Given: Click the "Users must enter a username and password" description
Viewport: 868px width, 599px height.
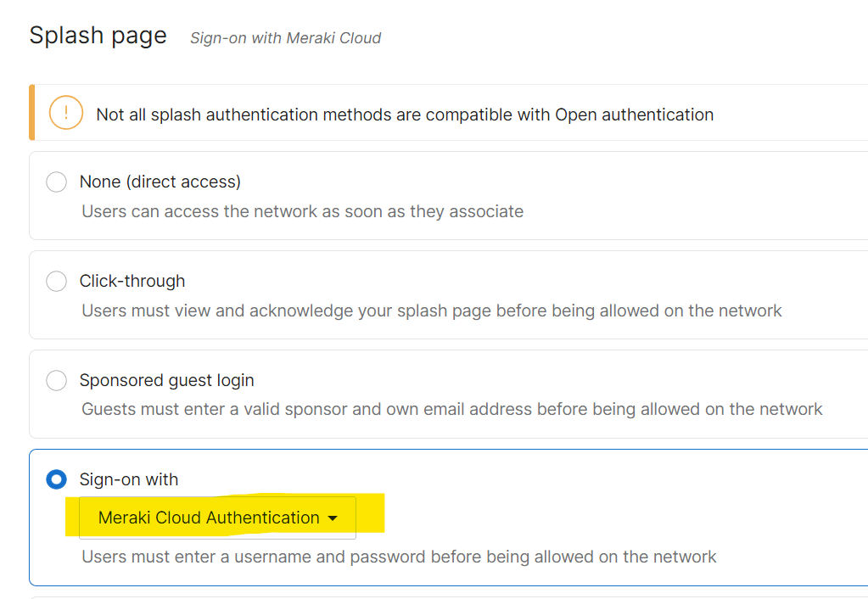Looking at the screenshot, I should (x=399, y=557).
